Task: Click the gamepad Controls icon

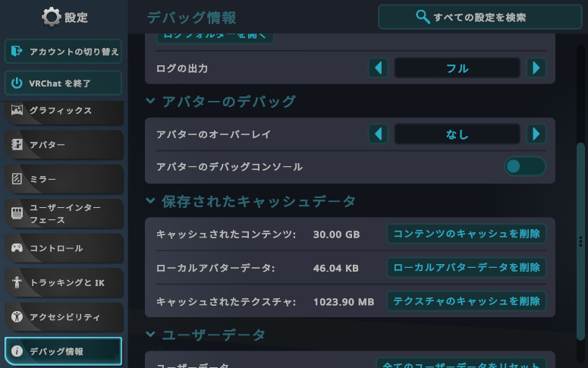Action: (x=17, y=248)
